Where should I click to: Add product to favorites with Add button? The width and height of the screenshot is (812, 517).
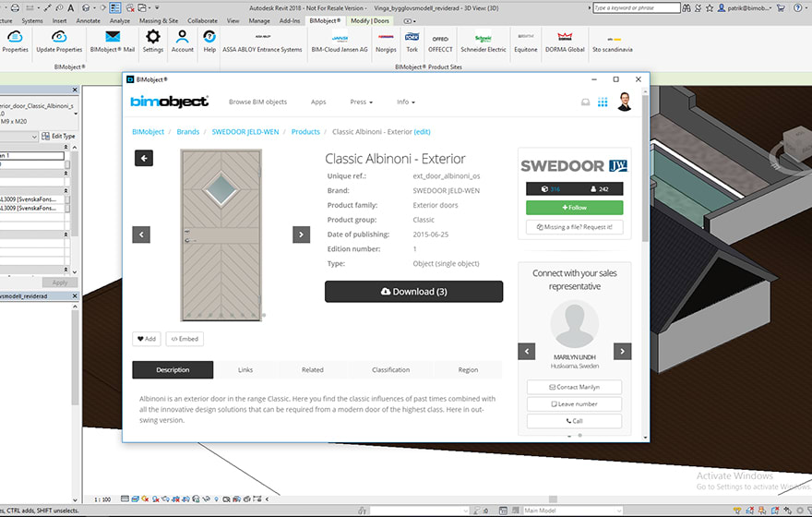(147, 339)
